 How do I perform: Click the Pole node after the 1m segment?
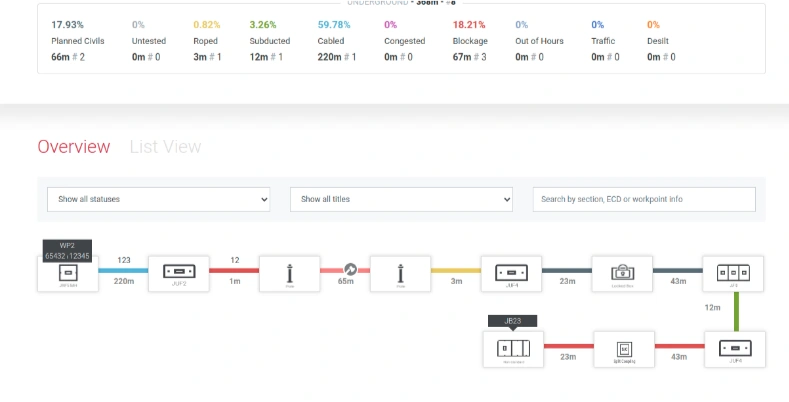(x=289, y=273)
